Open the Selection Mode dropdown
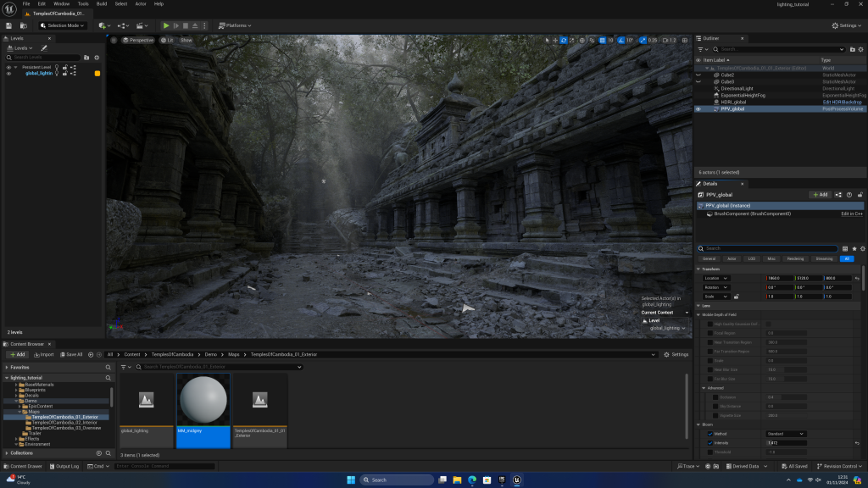Screen dimensions: 868x488 (63, 25)
